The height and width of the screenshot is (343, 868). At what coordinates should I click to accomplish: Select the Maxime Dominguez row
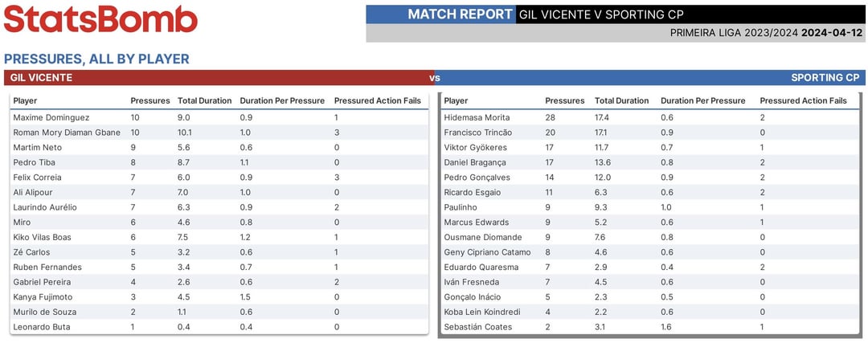pos(219,117)
